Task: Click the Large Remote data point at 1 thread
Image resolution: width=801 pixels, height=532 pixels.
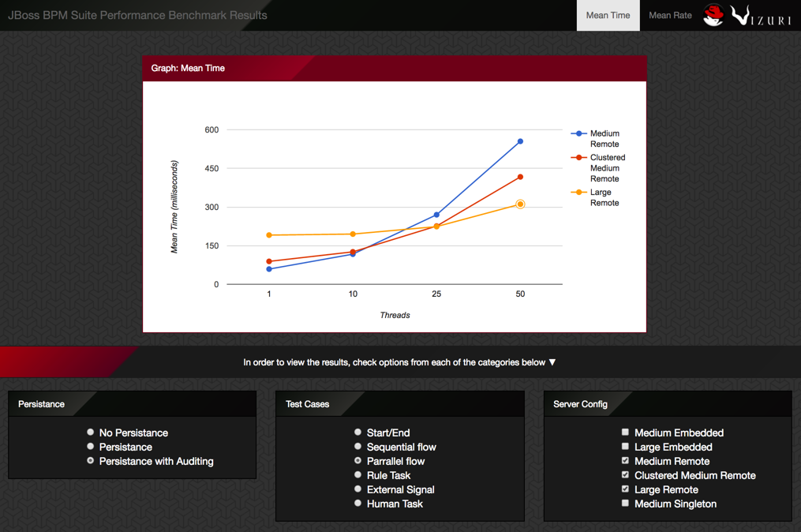Action: (x=269, y=235)
